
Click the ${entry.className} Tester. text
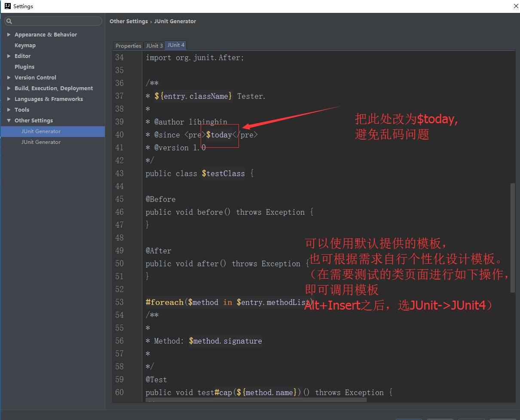(210, 96)
